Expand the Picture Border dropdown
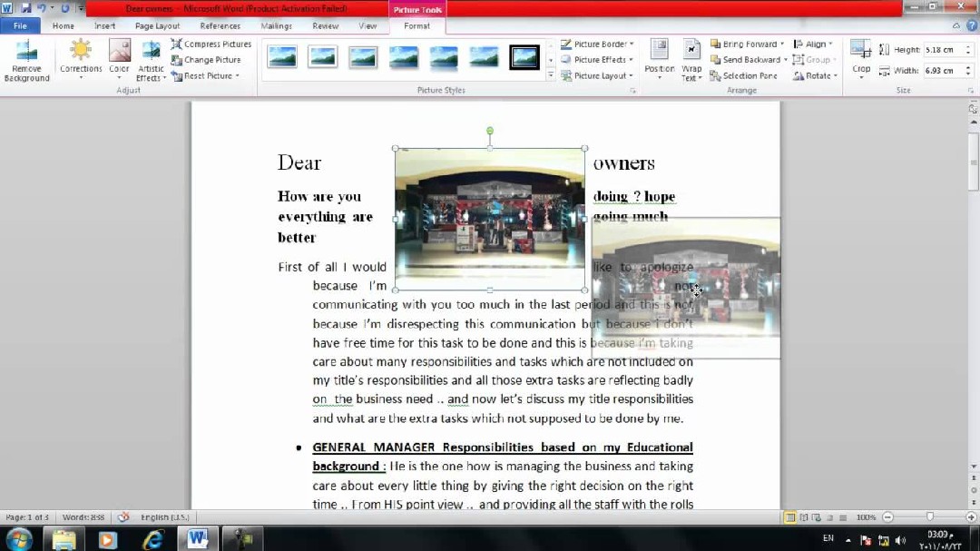 (x=598, y=44)
